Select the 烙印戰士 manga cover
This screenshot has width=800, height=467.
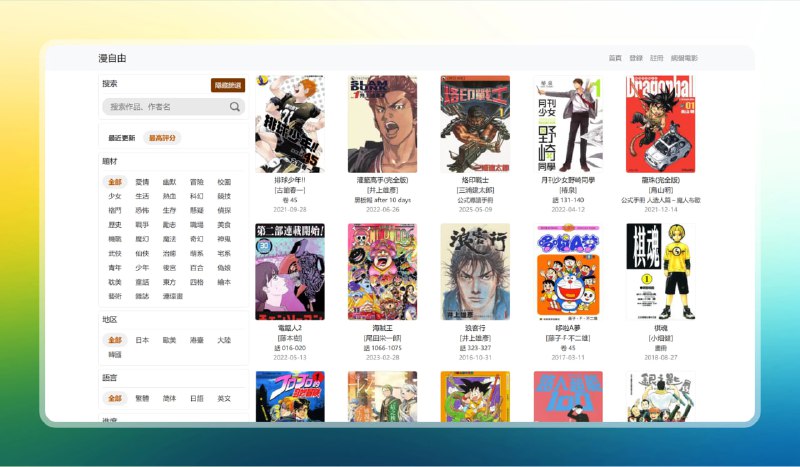[475, 124]
